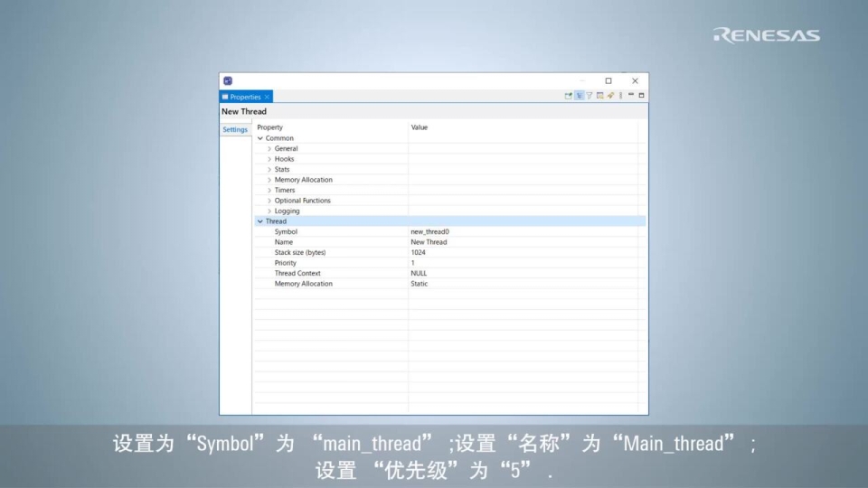
Task: Toggle the Show Categories toolbar icon
Action: click(x=579, y=96)
